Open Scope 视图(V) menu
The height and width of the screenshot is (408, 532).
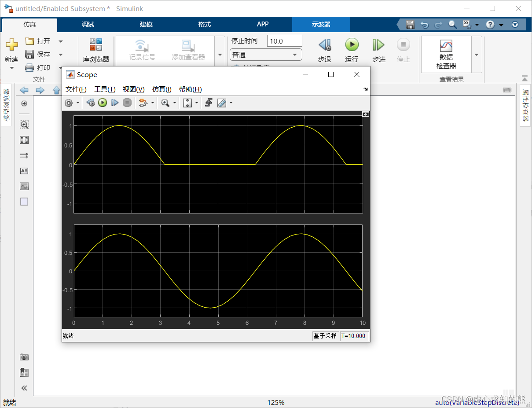[134, 89]
